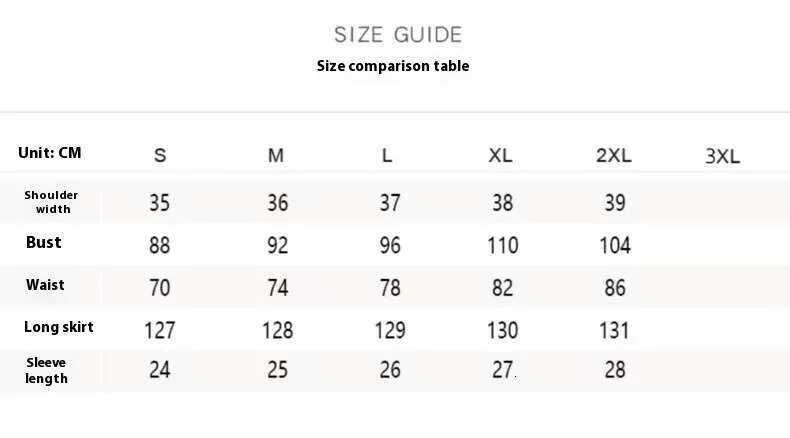Click the Shoulder width row label

tap(51, 202)
